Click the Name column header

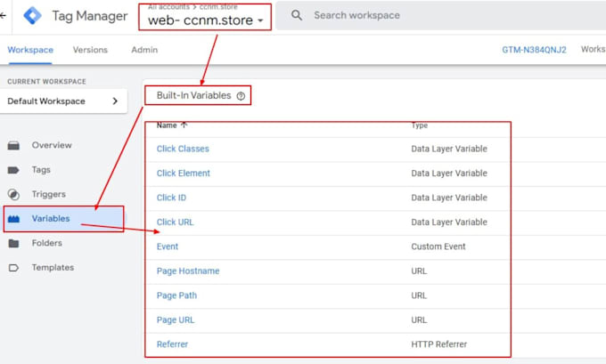pos(167,125)
